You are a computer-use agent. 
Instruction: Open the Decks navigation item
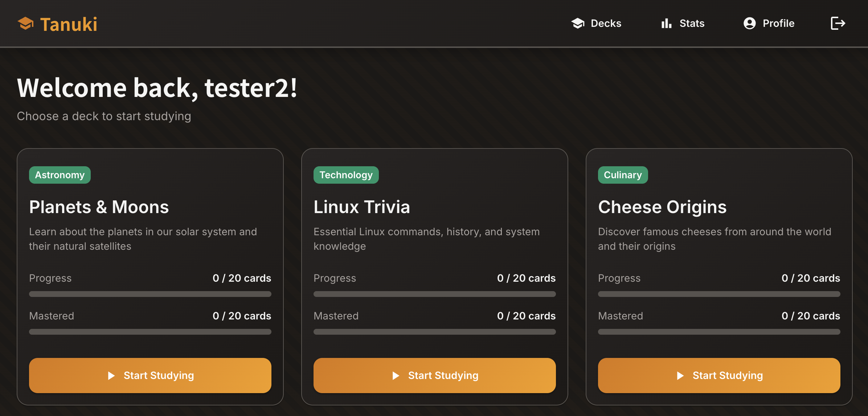[x=606, y=24]
